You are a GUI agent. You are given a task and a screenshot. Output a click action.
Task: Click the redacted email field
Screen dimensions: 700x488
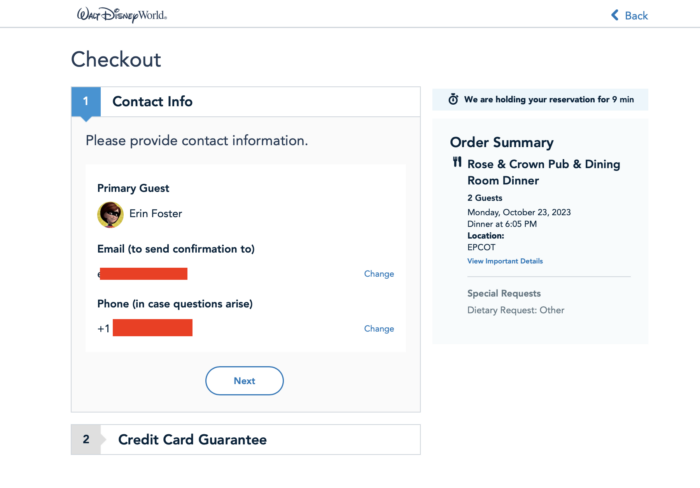143,274
